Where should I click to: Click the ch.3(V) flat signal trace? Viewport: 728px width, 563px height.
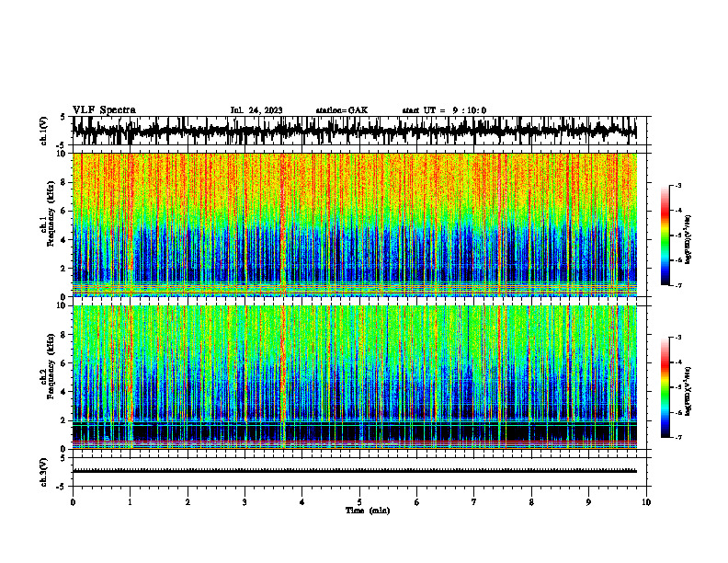(x=355, y=471)
